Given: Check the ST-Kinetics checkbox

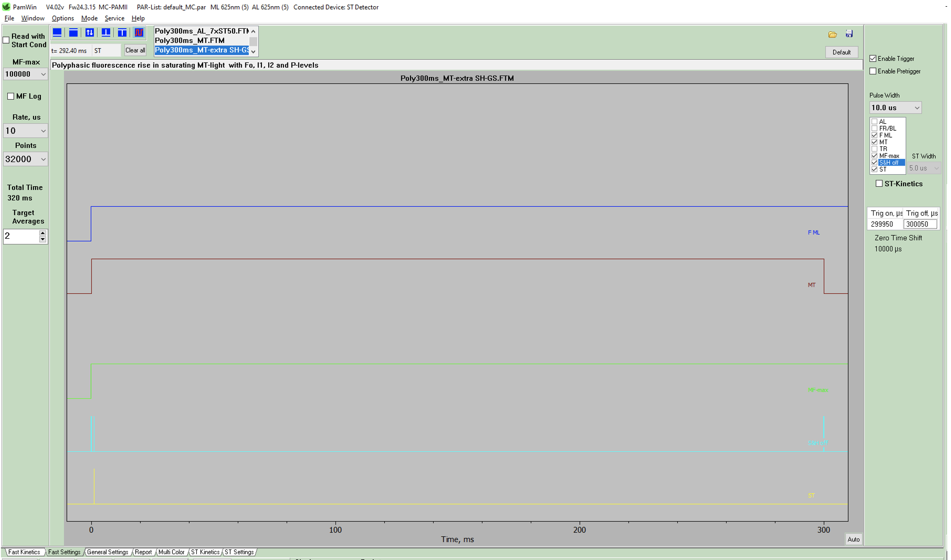Looking at the screenshot, I should pos(879,184).
